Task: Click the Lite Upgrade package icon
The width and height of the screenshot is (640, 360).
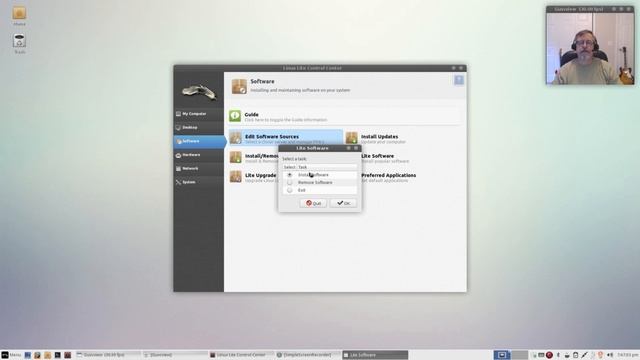Action: click(x=236, y=176)
